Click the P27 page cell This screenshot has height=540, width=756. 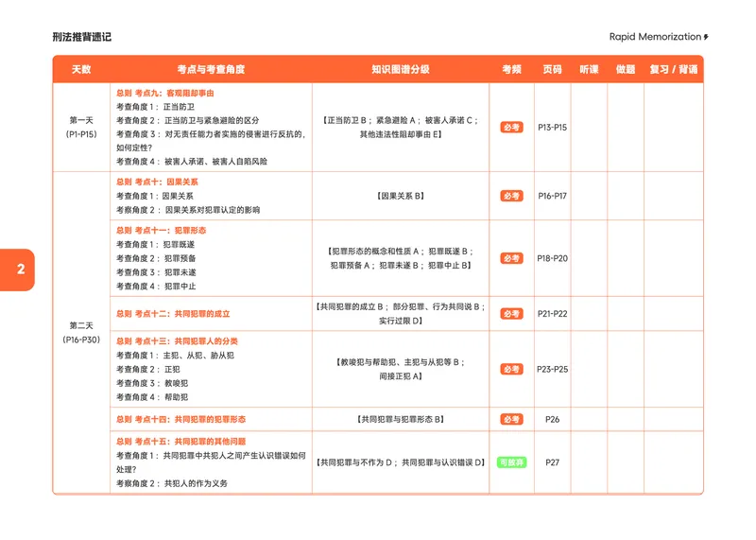(x=552, y=462)
